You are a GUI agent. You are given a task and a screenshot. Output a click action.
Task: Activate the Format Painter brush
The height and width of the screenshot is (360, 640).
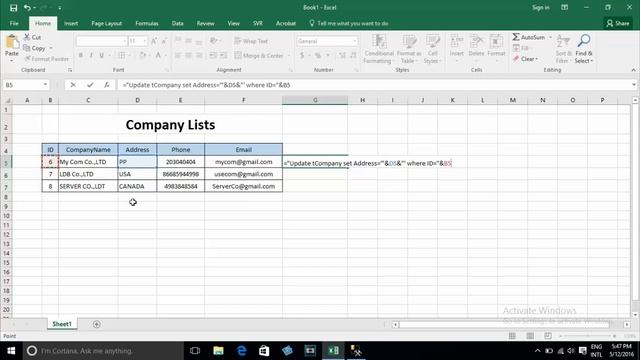pyautogui.click(x=46, y=59)
